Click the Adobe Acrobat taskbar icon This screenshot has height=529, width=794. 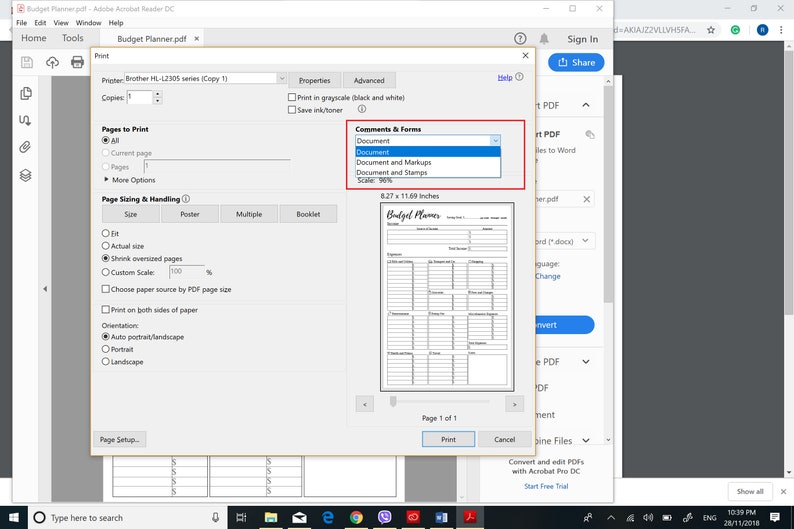[469, 517]
